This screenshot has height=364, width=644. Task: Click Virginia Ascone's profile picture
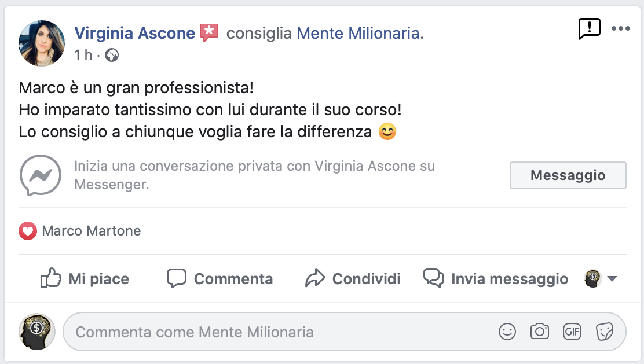click(x=42, y=43)
